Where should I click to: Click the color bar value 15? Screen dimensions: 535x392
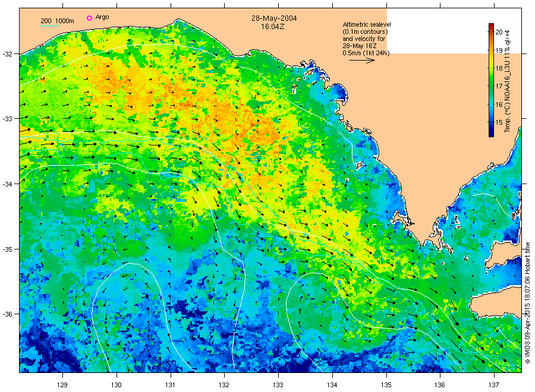(x=499, y=122)
